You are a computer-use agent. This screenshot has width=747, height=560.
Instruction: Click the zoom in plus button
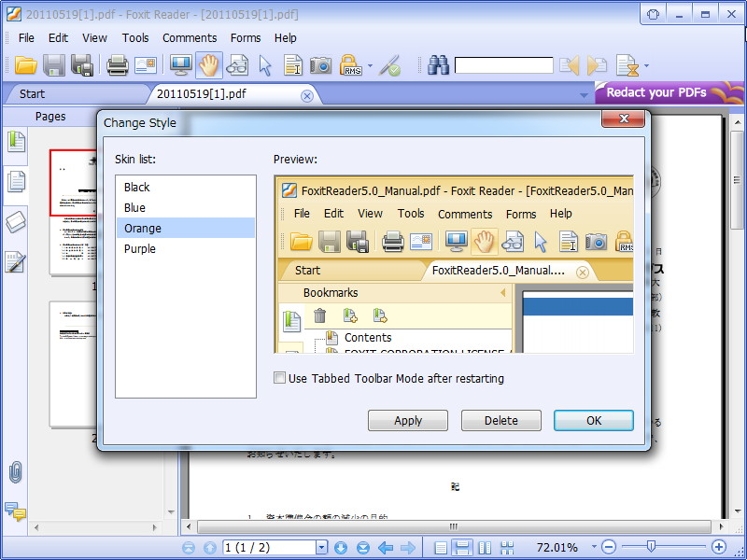[x=719, y=547]
